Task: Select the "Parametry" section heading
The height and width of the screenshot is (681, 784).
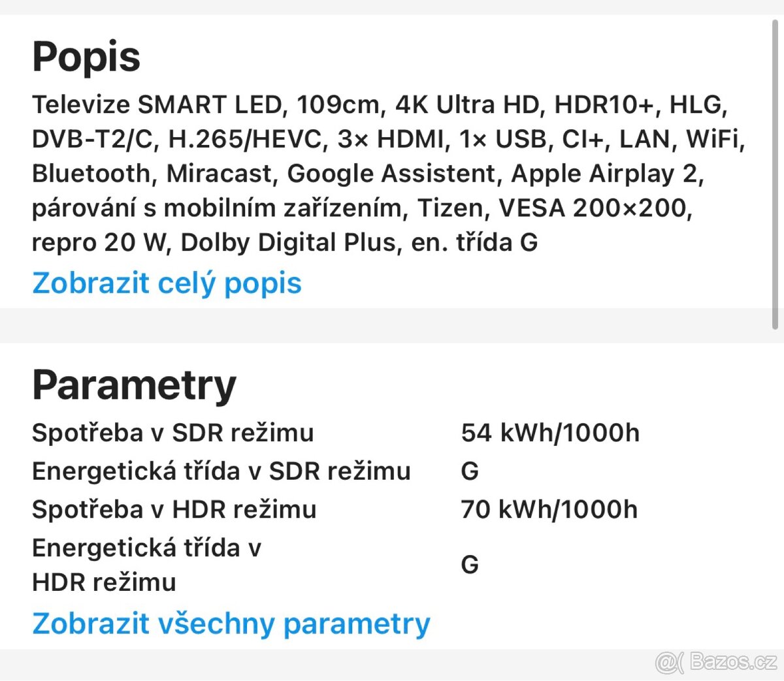Action: click(134, 385)
